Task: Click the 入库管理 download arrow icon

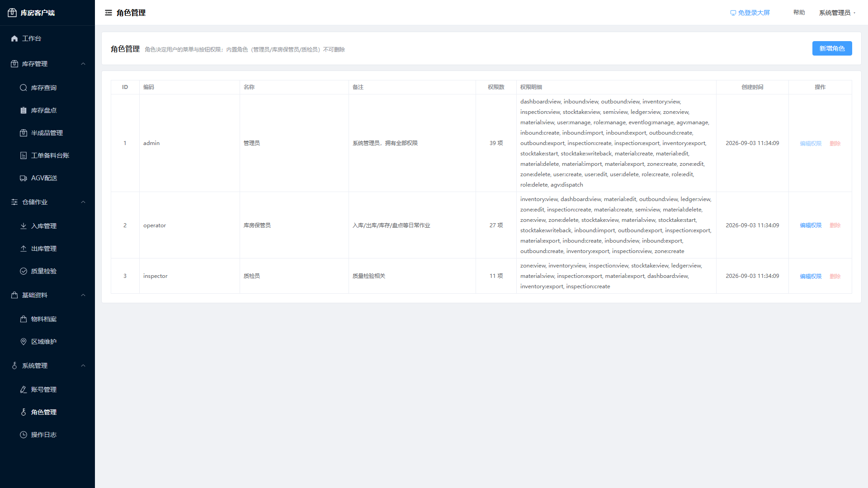Action: tap(24, 226)
